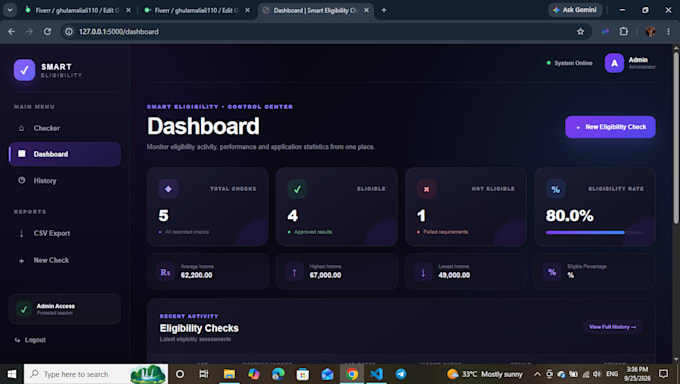680x384 pixels.
Task: Open the Chrome three-dot menu
Action: 668,31
